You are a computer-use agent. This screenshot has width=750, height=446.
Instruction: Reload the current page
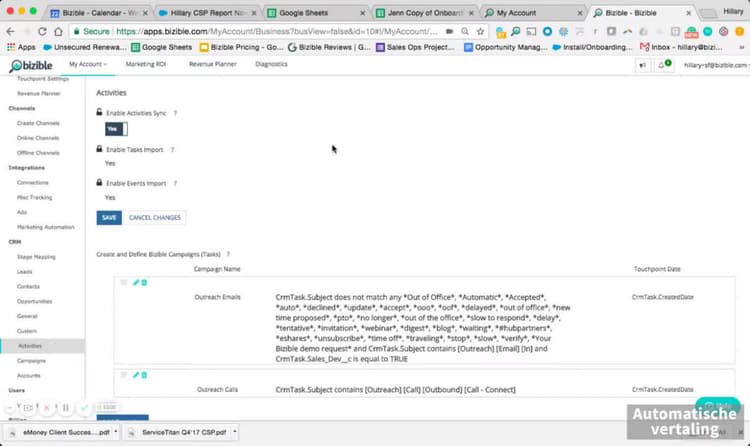tap(42, 32)
